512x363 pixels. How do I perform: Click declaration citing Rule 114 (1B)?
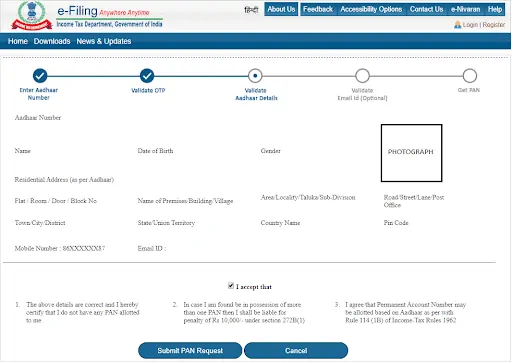[x=405, y=312]
